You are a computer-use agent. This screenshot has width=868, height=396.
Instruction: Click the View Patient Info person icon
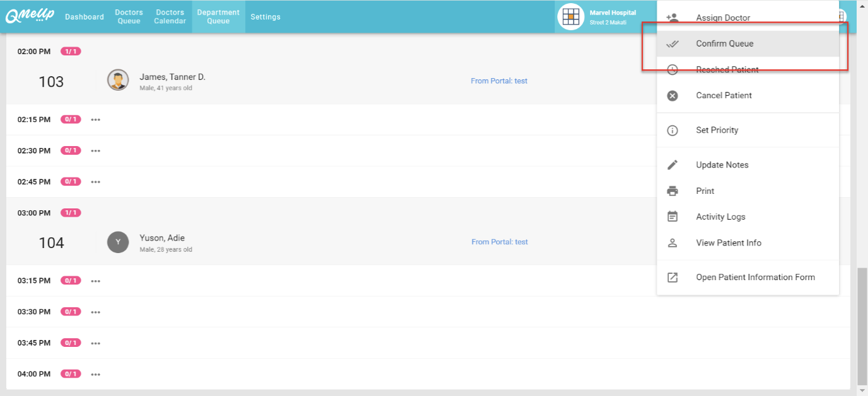673,243
